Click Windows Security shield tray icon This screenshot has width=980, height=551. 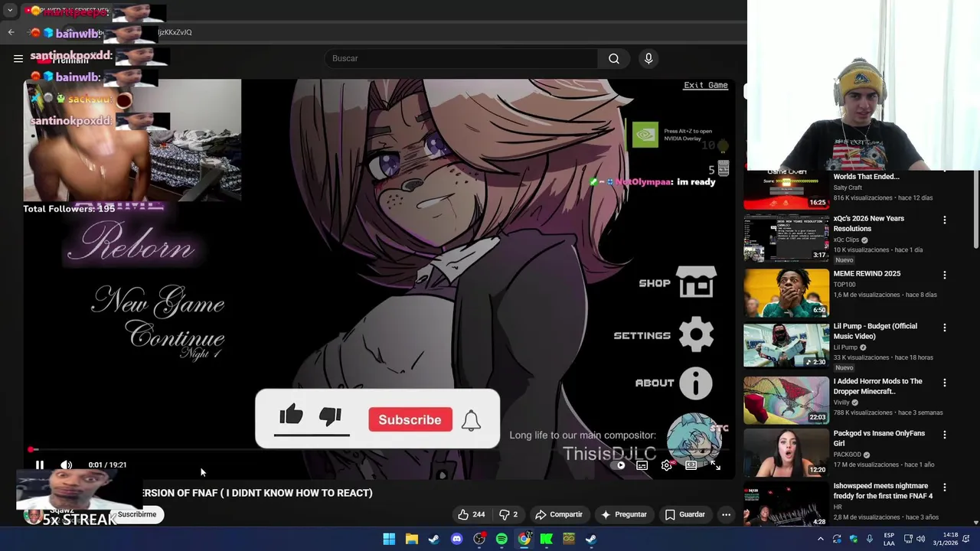854,539
